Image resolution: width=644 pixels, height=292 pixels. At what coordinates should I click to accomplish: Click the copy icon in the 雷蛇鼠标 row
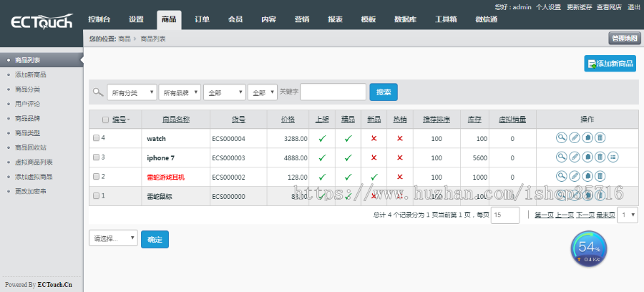tap(587, 196)
